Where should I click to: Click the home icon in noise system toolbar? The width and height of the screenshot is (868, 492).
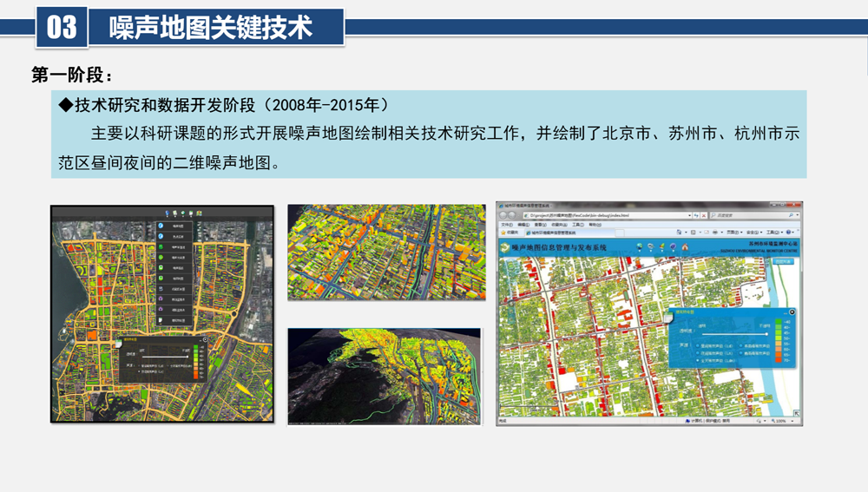(685, 247)
